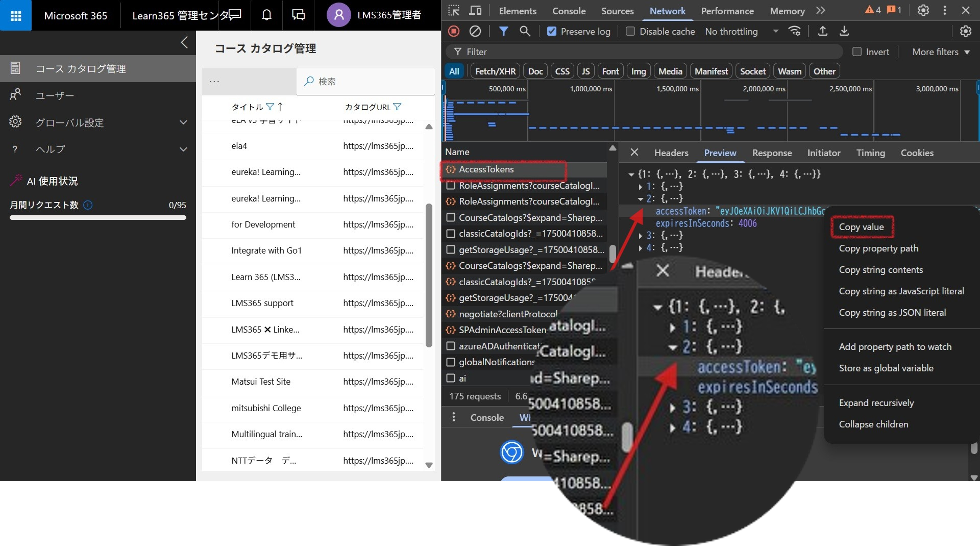Toggle the device toolbar icon in DevTools
980x546 pixels.
[x=475, y=11]
